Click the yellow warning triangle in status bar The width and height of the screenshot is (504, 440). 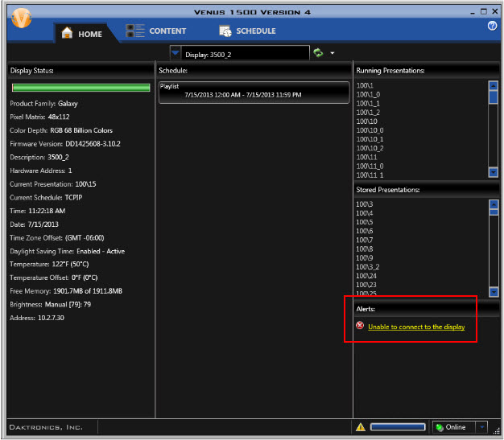(361, 427)
